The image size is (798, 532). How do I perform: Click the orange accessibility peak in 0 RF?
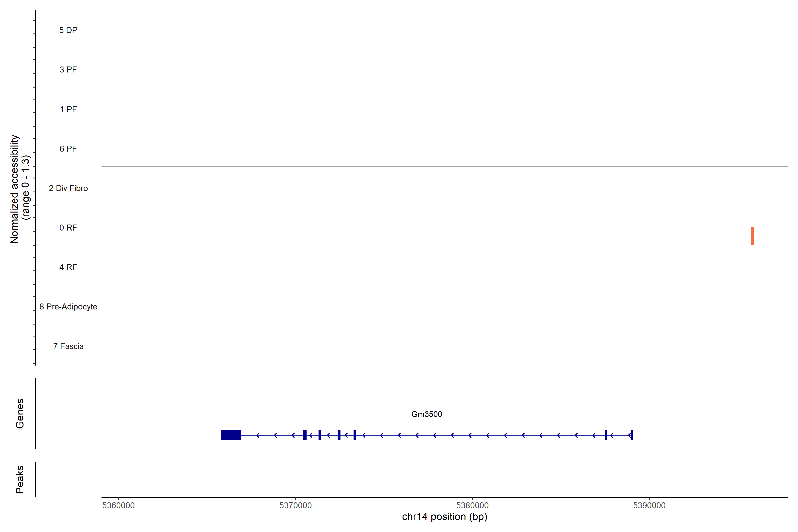(x=752, y=236)
